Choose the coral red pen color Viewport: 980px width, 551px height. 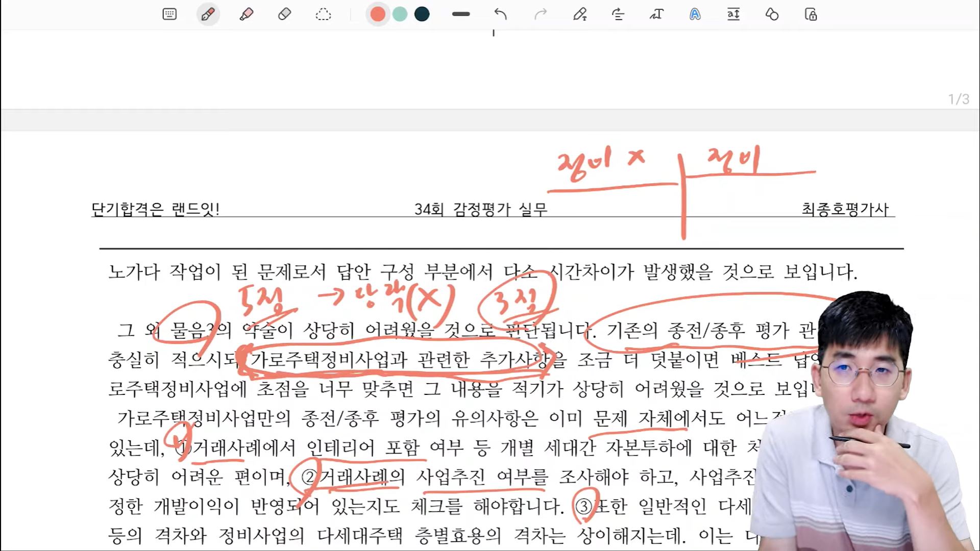pyautogui.click(x=378, y=14)
